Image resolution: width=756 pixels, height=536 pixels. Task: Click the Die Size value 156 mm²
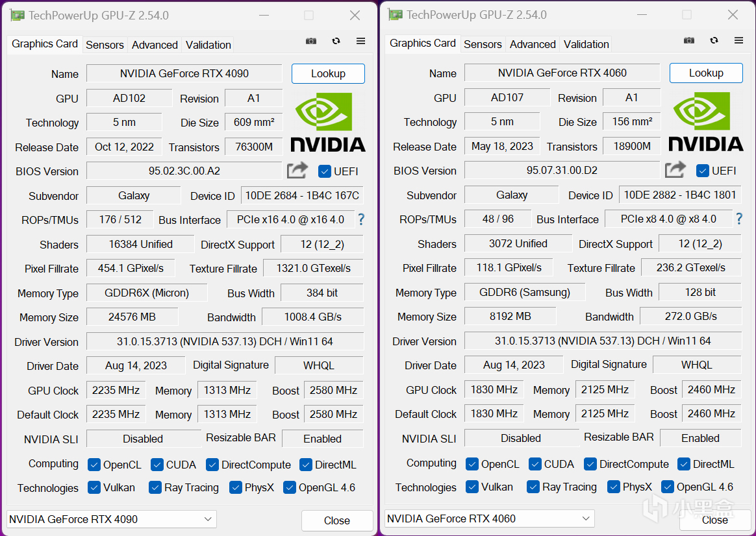click(x=632, y=122)
